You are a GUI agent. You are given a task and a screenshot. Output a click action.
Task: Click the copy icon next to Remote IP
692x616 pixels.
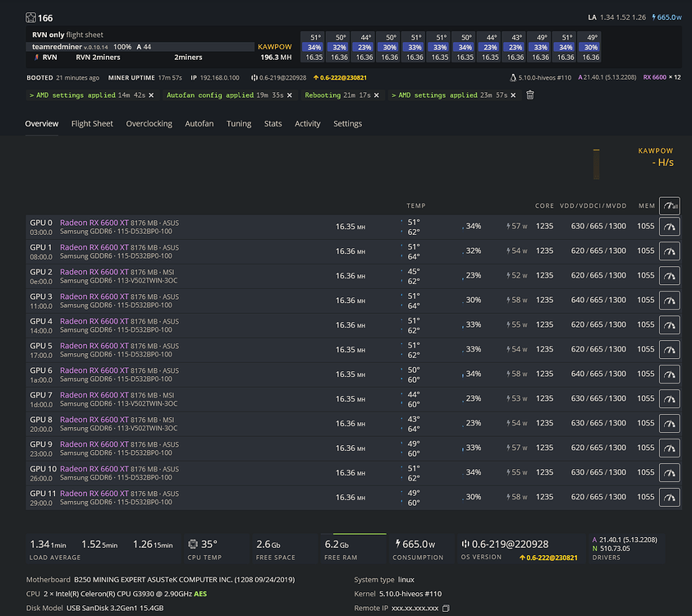pyautogui.click(x=444, y=609)
